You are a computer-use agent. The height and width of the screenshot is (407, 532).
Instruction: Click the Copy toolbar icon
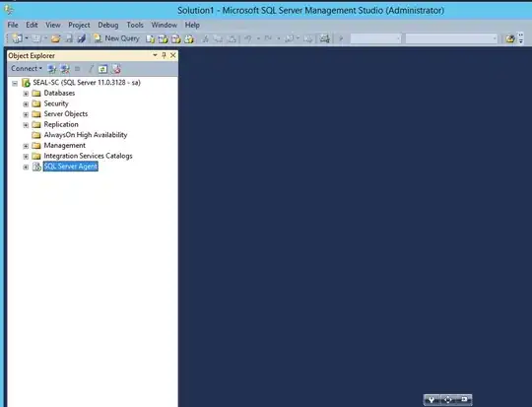point(218,39)
